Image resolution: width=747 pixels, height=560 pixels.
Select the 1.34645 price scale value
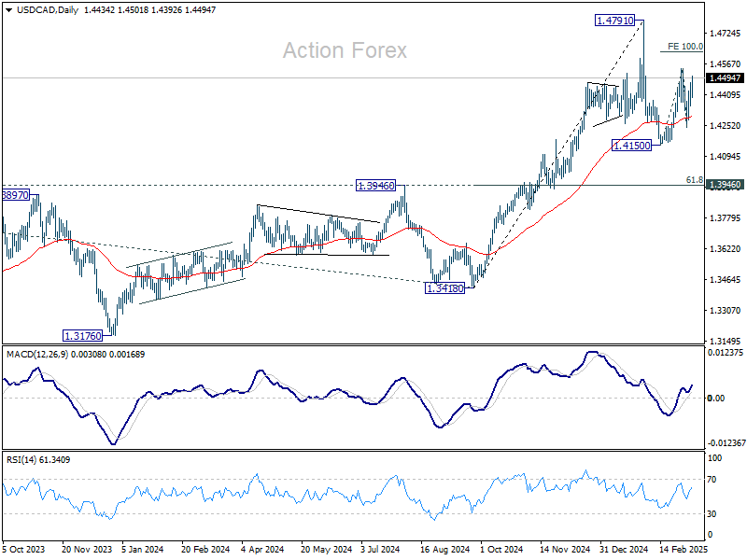point(726,279)
